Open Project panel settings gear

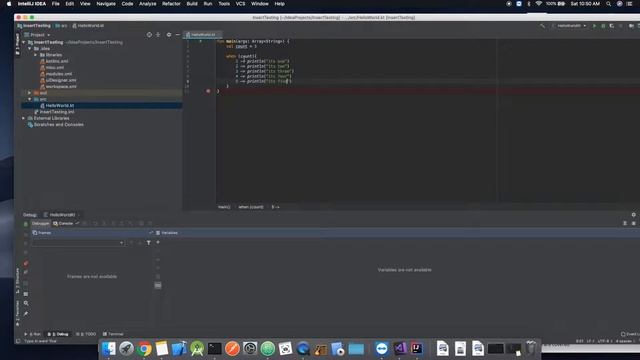pos(169,35)
